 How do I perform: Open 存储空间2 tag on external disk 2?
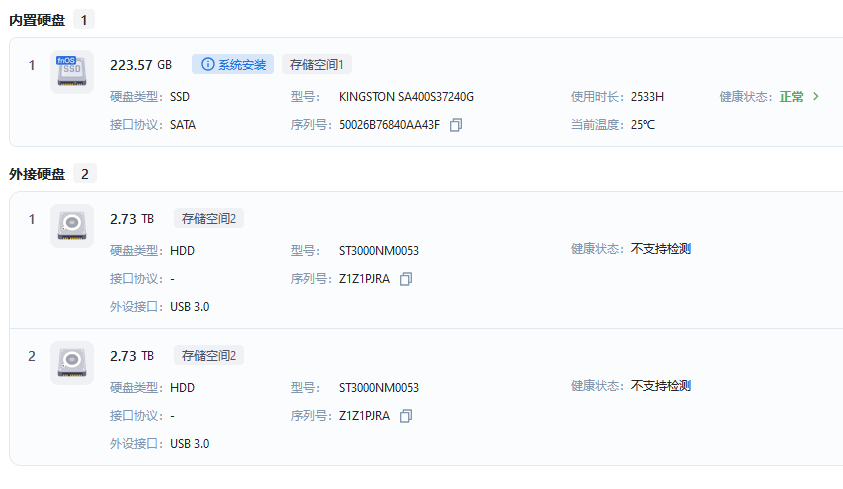tap(209, 355)
